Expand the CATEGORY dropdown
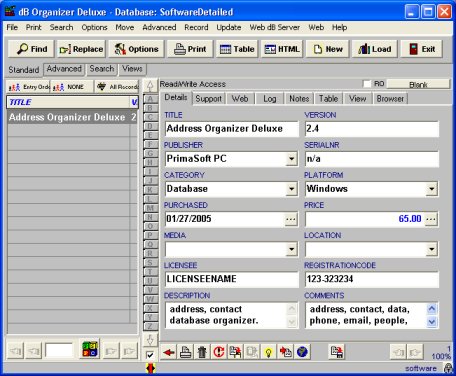Viewport: 456px width, 376px height. click(x=291, y=189)
